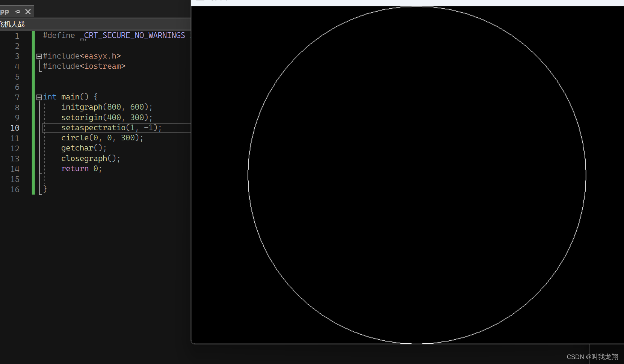The width and height of the screenshot is (624, 364).
Task: Click the getchar() call on line 12
Action: pyautogui.click(x=84, y=148)
